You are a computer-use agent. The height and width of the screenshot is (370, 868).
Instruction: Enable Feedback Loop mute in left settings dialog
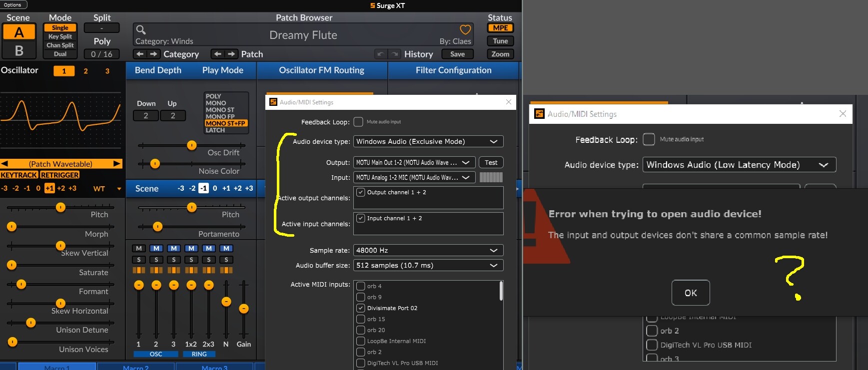[358, 122]
